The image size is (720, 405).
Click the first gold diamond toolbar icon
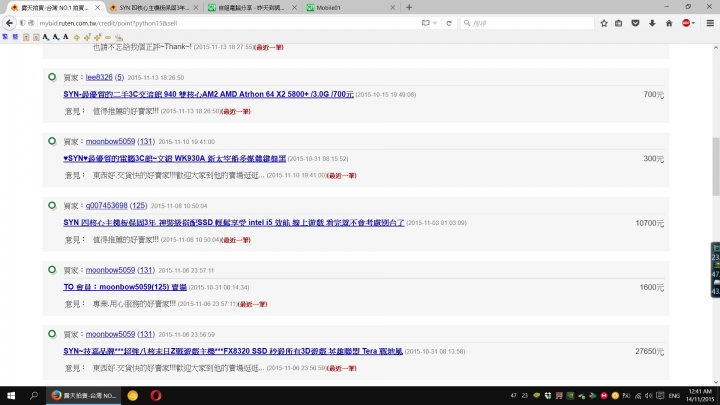tap(77, 37)
